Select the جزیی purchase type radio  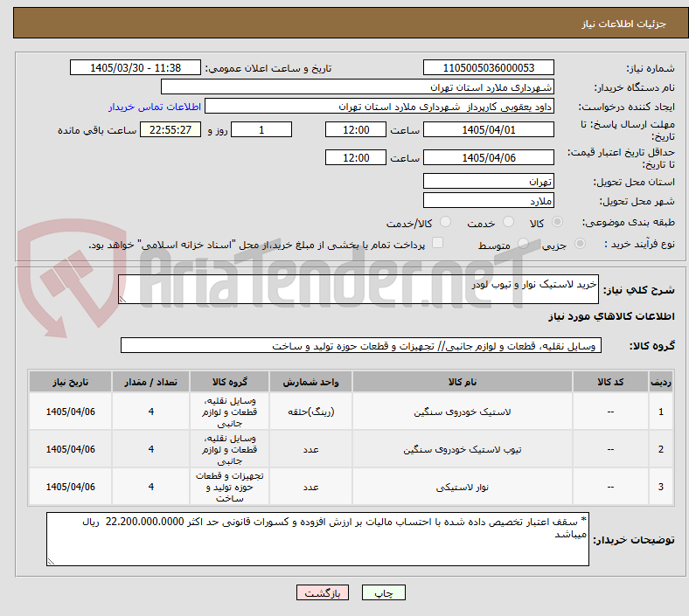coord(580,243)
